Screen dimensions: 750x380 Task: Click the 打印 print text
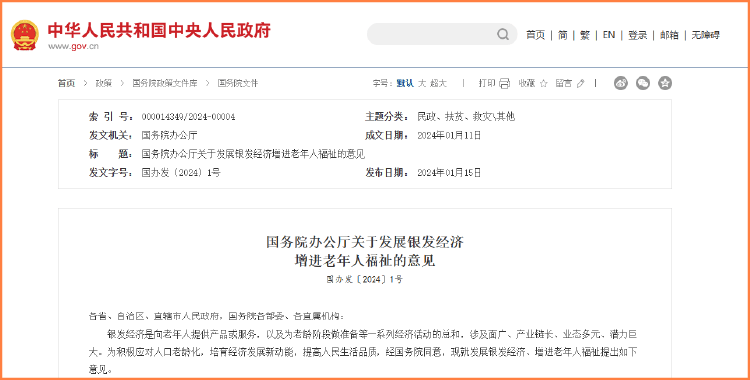(487, 83)
